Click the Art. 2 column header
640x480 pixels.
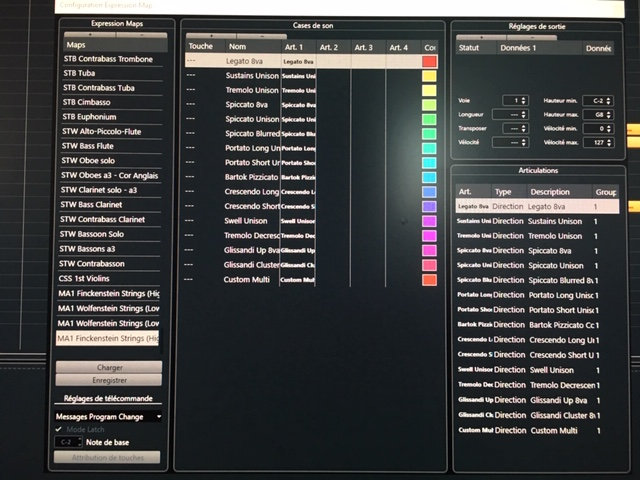tap(333, 47)
